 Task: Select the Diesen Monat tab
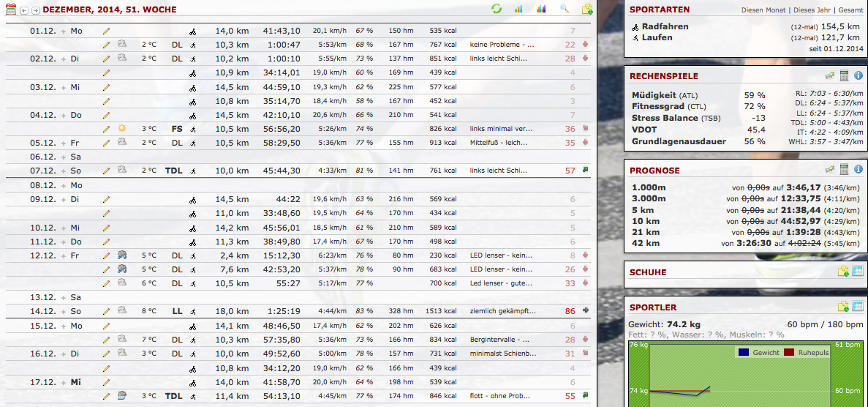[764, 10]
